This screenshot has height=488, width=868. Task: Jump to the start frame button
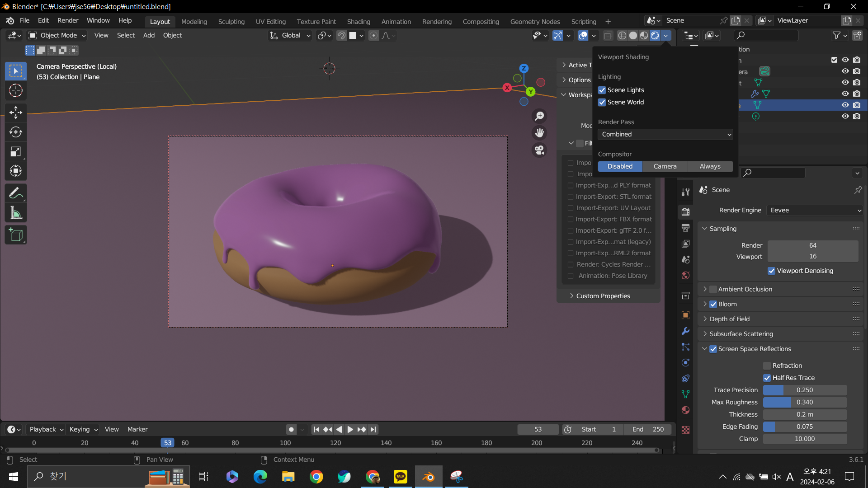point(316,429)
